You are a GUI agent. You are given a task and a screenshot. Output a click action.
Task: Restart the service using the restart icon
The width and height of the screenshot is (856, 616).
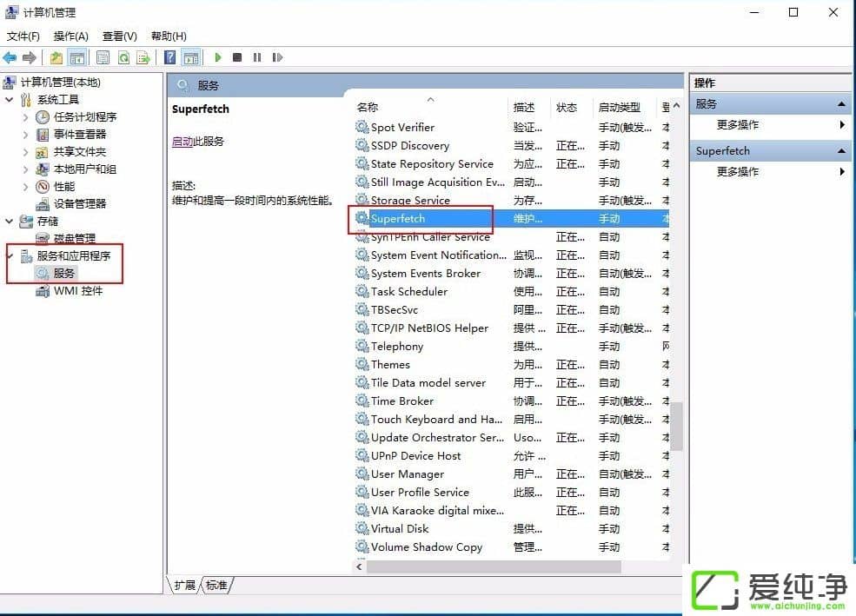tap(278, 57)
